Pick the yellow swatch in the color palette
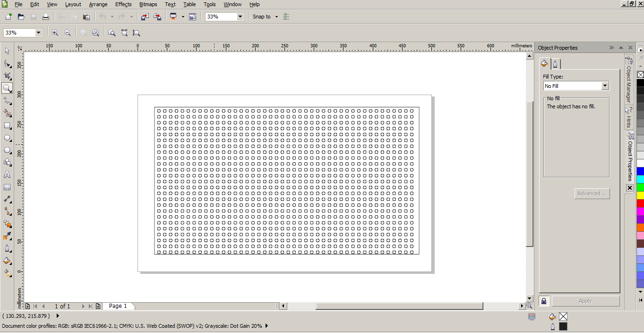The height and width of the screenshot is (333, 644). pos(640,195)
